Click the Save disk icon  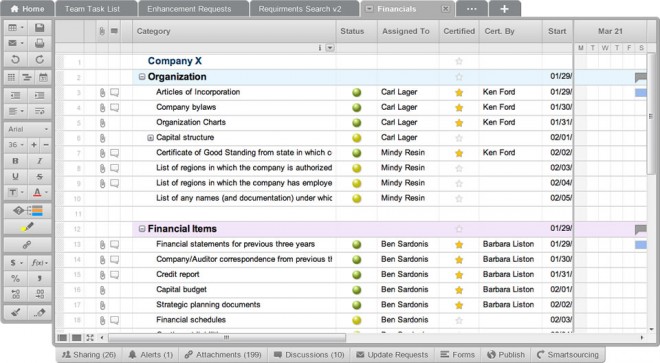pyautogui.click(x=40, y=28)
